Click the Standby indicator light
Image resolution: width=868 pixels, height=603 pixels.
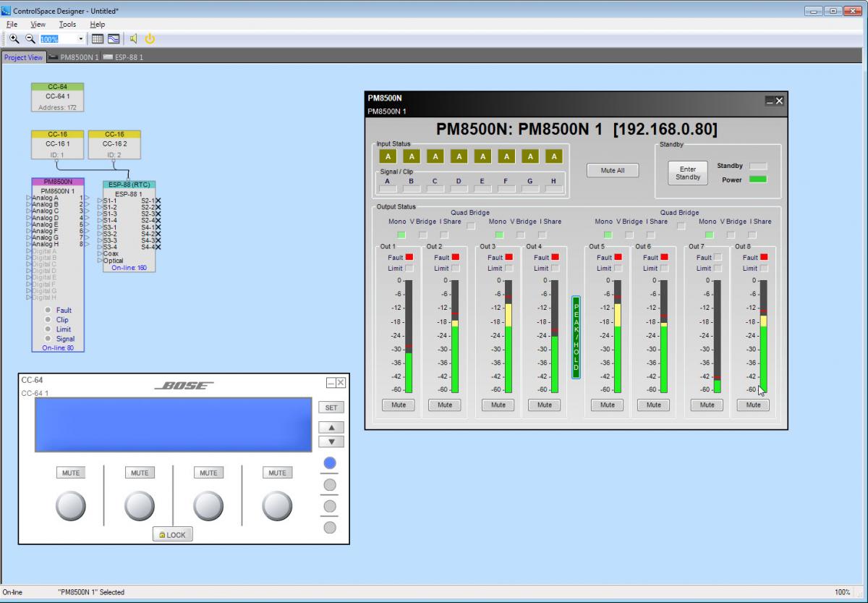coord(757,166)
